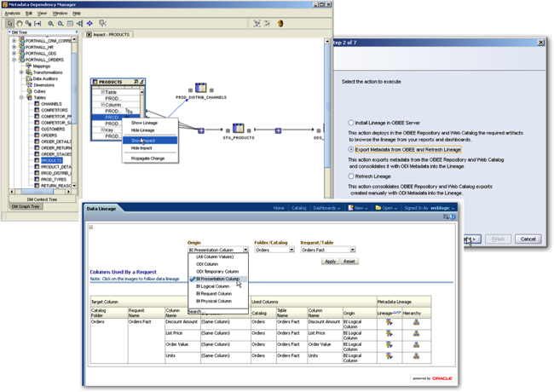Click the head-shaped icon in the toolbar
Screen dimensions: 554x392
tap(280, 24)
